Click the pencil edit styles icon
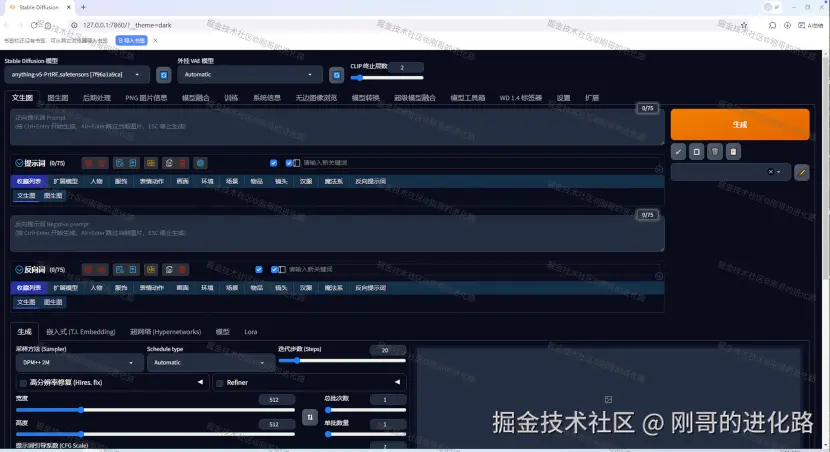 802,172
